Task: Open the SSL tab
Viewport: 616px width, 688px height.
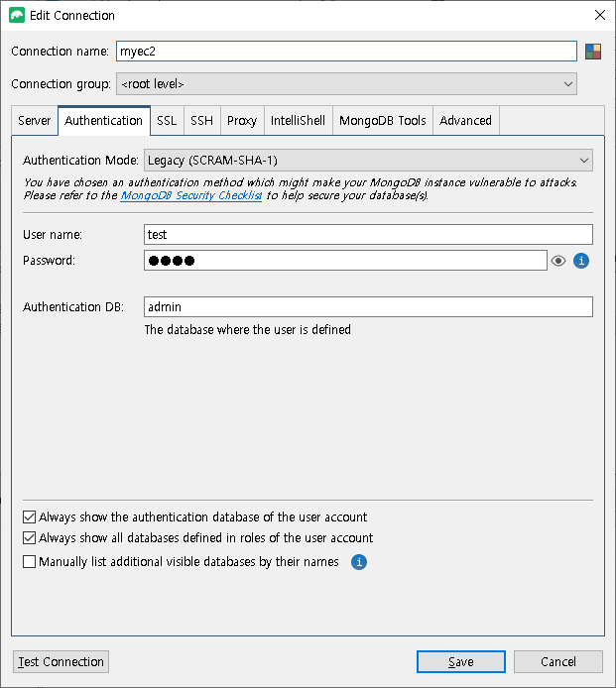Action: tap(167, 121)
